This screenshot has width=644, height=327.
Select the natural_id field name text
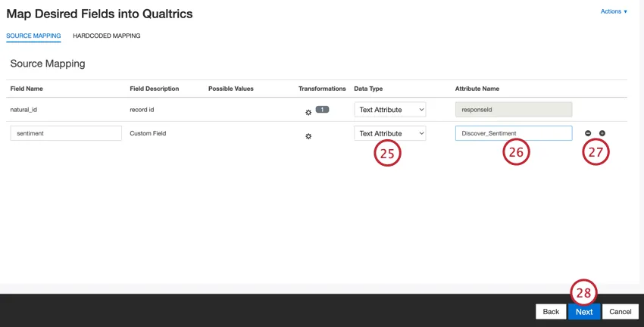pyautogui.click(x=23, y=110)
